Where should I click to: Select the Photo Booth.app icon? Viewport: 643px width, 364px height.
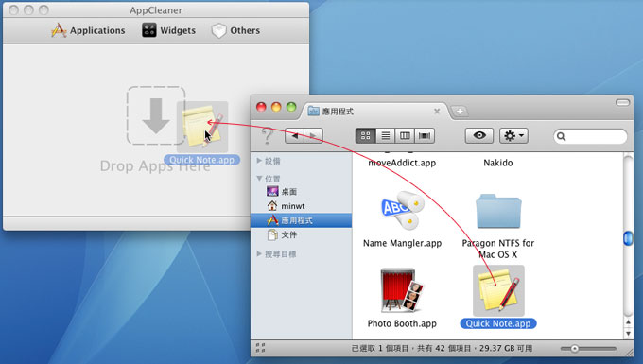pos(402,290)
